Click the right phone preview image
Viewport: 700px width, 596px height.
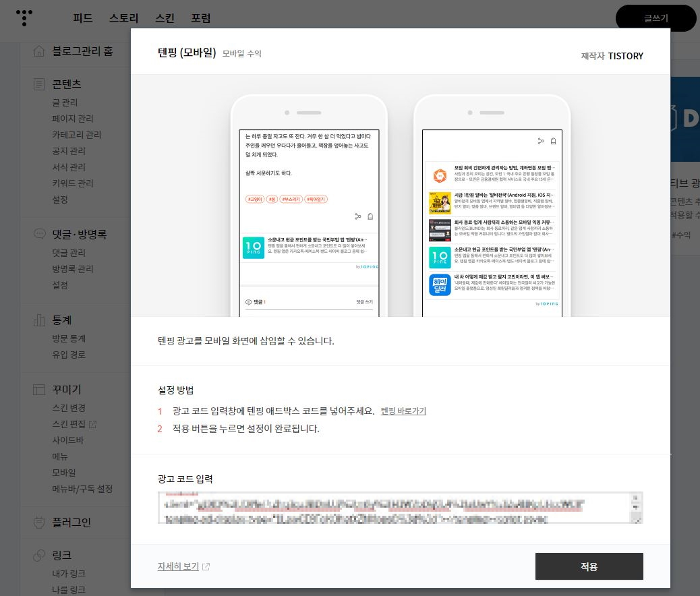[x=492, y=206]
